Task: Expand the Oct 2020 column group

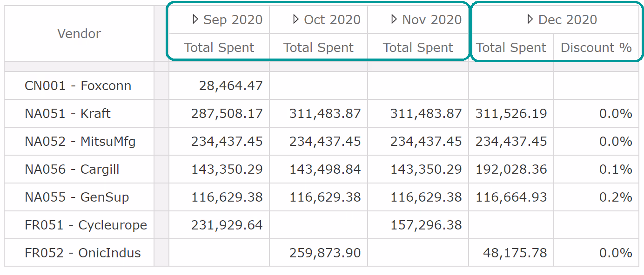Action: 295,20
